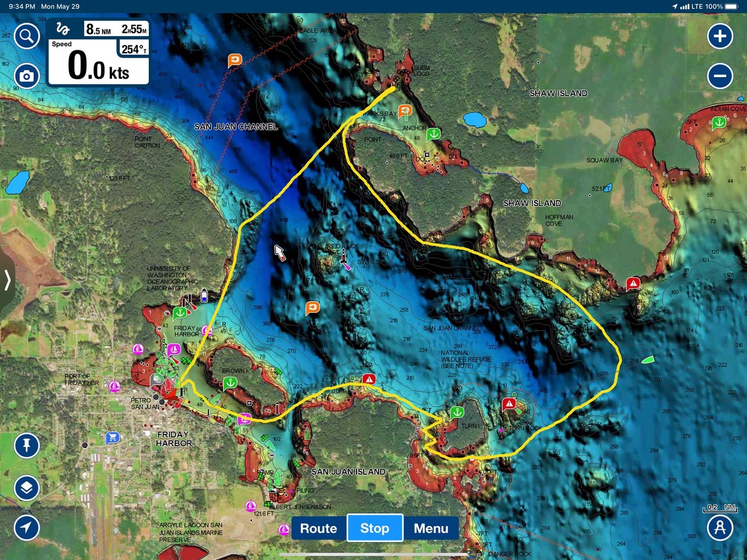747x560 pixels.
Task: Tap the DANGER ROCK label
Action: point(509,554)
